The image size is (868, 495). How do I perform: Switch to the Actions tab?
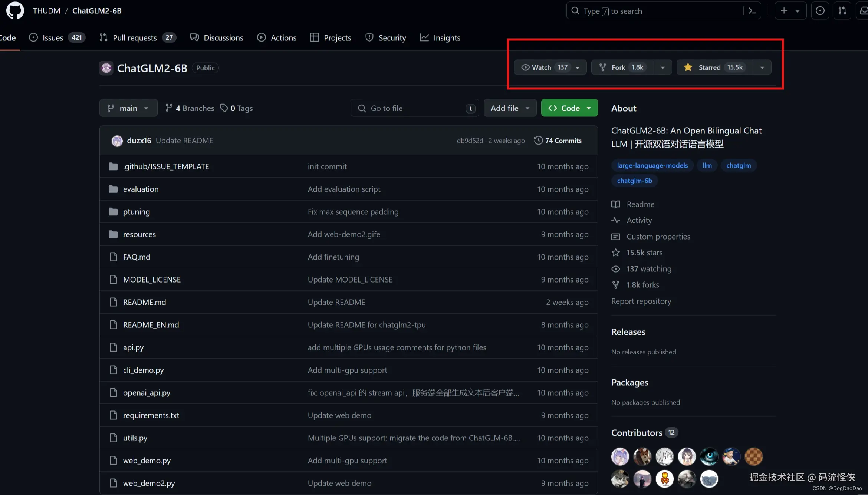pyautogui.click(x=277, y=37)
